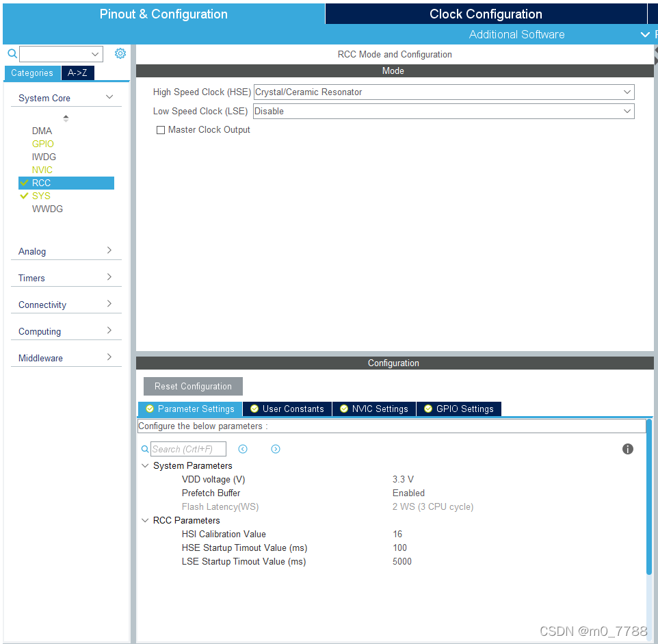Click the sort arrows above DMA
Screen dimensions: 658x644
[66, 118]
